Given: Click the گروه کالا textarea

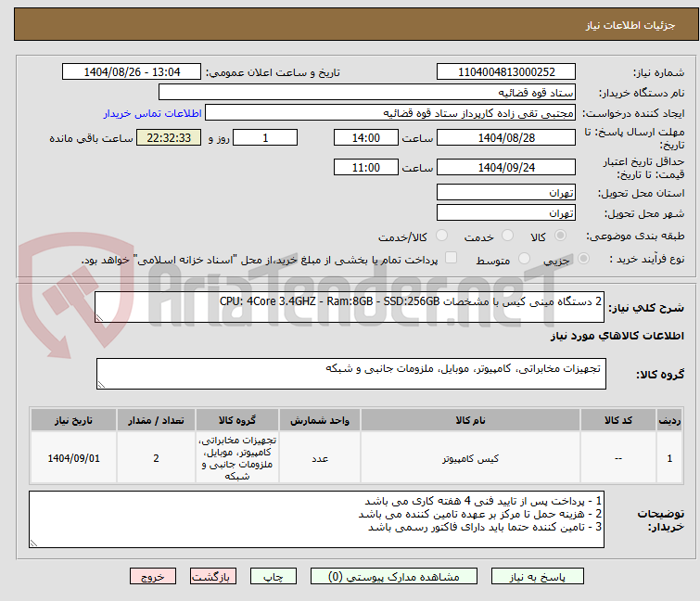Looking at the screenshot, I should (x=350, y=374).
